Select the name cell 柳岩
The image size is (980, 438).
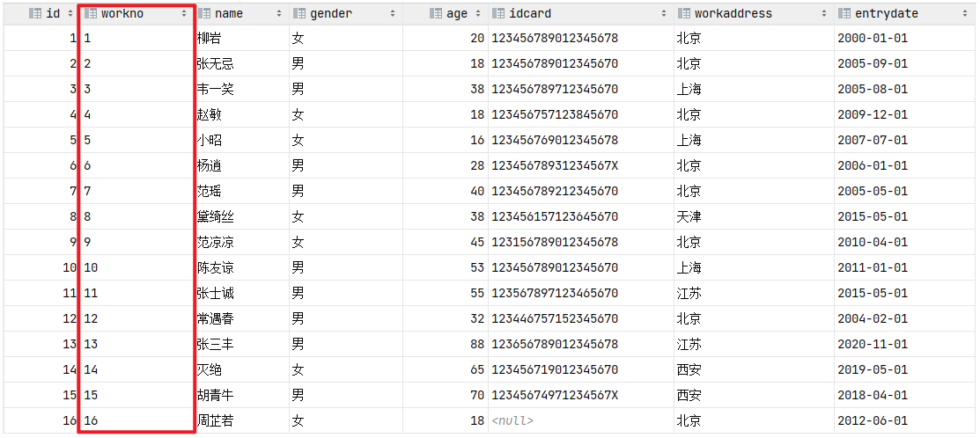click(209, 38)
